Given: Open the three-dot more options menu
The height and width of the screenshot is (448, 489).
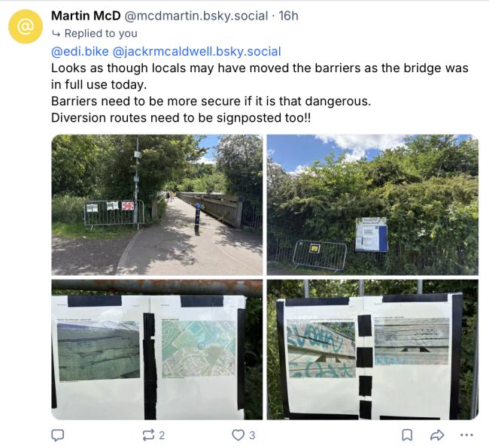Looking at the screenshot, I should tap(466, 435).
